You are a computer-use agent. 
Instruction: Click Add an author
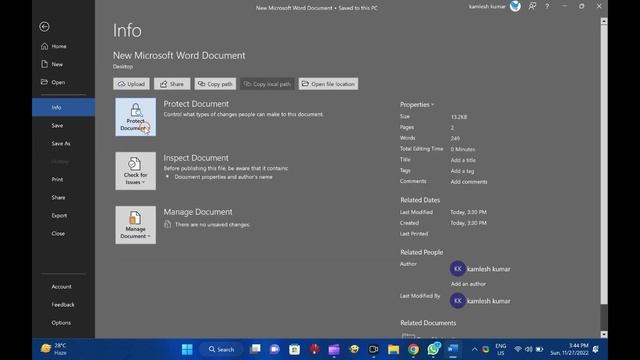[x=468, y=284]
